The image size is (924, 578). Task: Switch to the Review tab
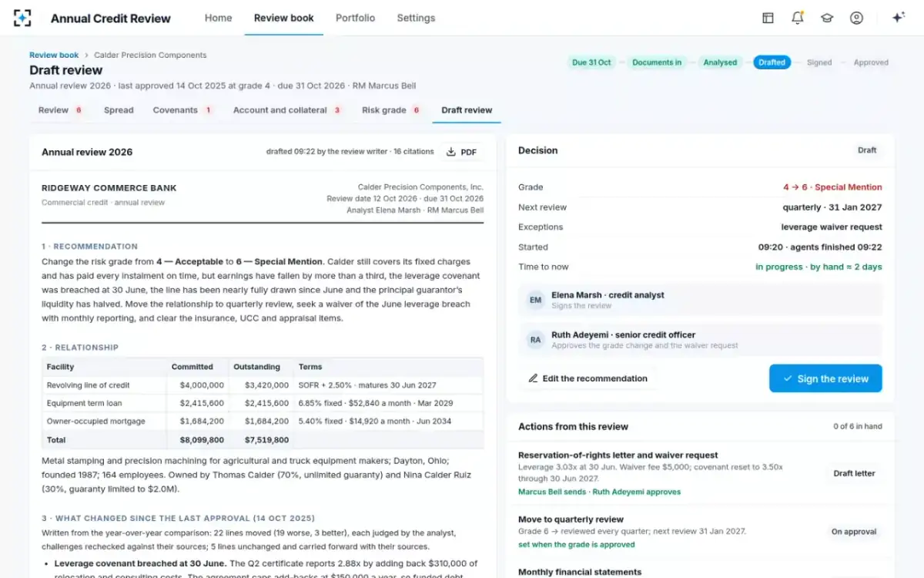point(60,110)
